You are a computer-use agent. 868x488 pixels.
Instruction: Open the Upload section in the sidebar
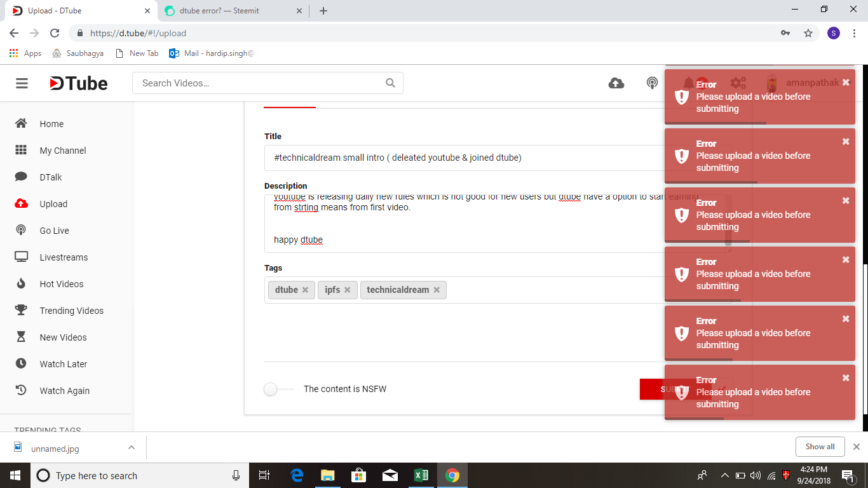[x=53, y=203]
